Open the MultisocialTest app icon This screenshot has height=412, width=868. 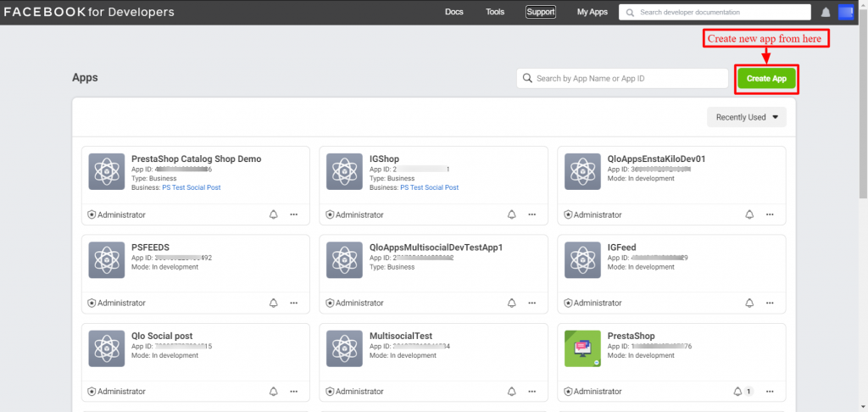pos(344,348)
